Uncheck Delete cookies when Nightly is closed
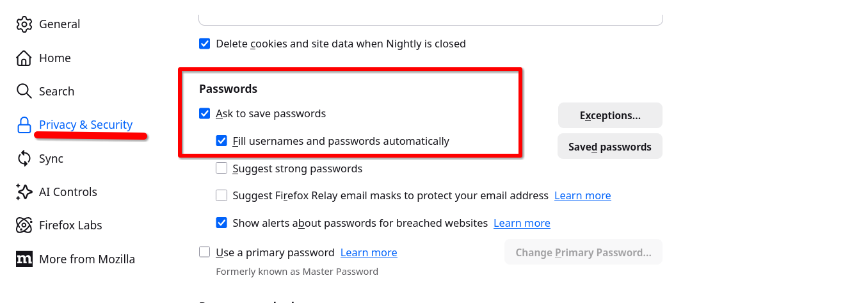This screenshot has height=303, width=868. point(205,44)
